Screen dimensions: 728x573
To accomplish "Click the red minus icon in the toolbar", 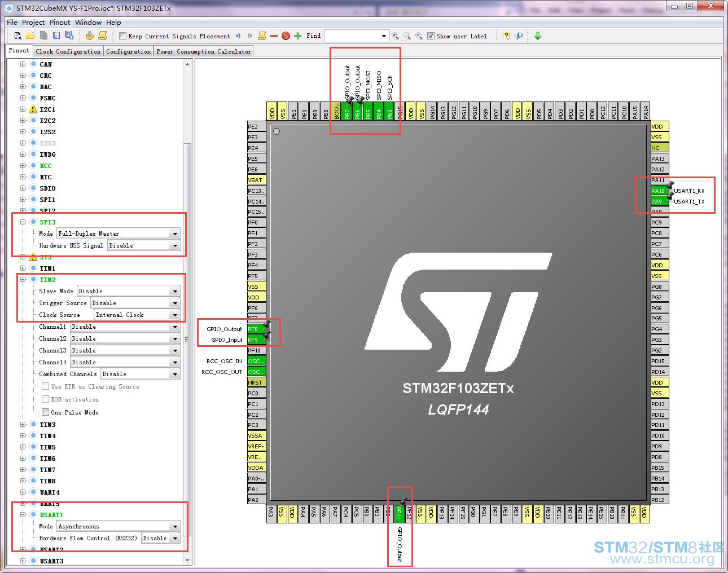I will pos(274,36).
